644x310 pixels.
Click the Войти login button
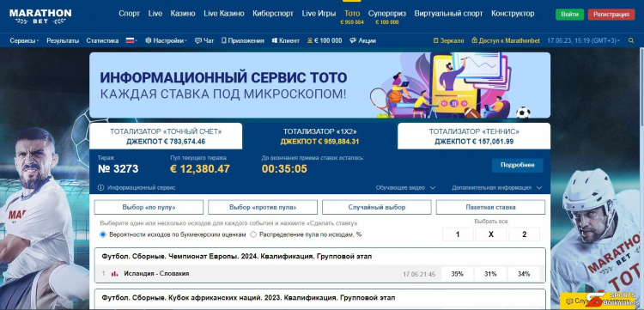tap(569, 15)
